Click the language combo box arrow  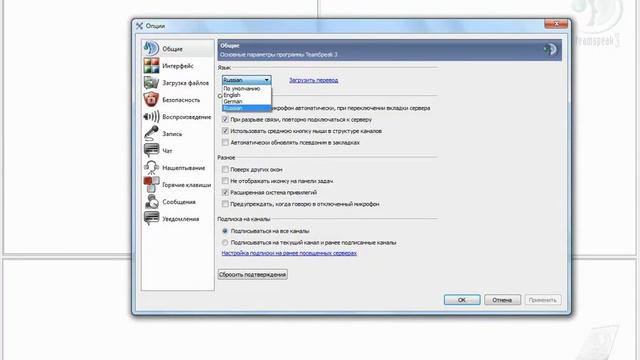tap(266, 80)
